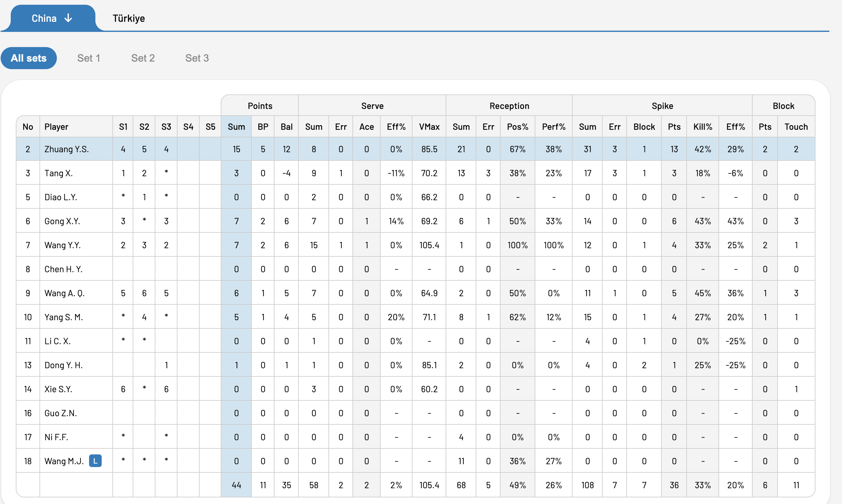Click the Points group header
This screenshot has height=504, width=842.
260,106
